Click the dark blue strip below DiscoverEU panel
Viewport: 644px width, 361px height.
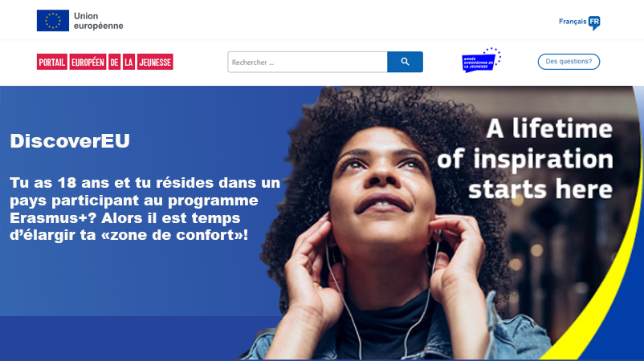(x=123, y=338)
